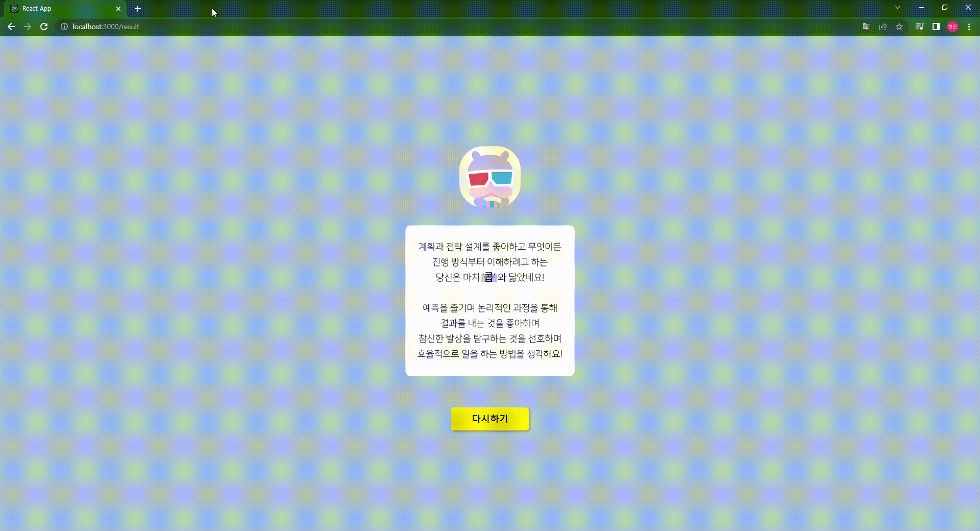Restore down the Chrome window
The width and height of the screenshot is (980, 531).
pyautogui.click(x=945, y=8)
